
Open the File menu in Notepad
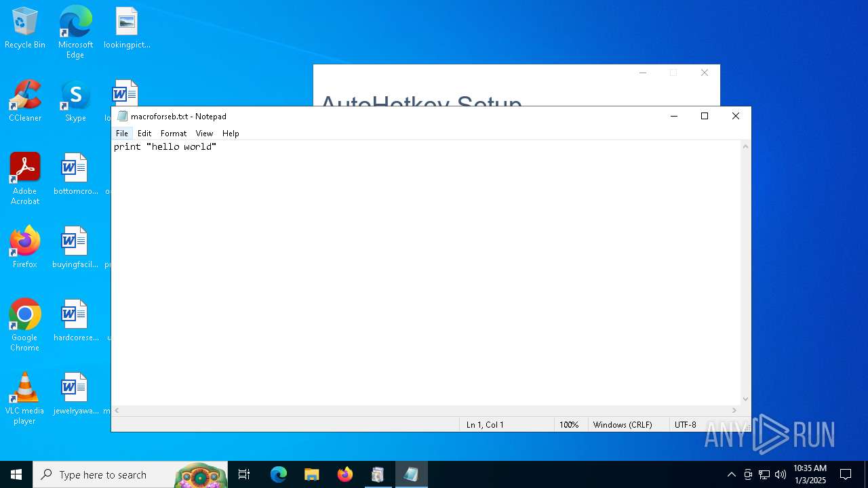pyautogui.click(x=122, y=134)
